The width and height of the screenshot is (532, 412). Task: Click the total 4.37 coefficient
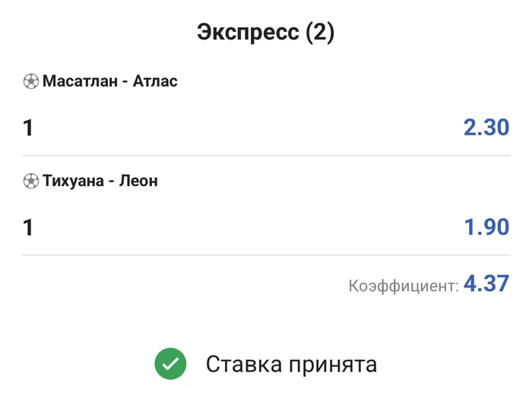pyautogui.click(x=486, y=284)
